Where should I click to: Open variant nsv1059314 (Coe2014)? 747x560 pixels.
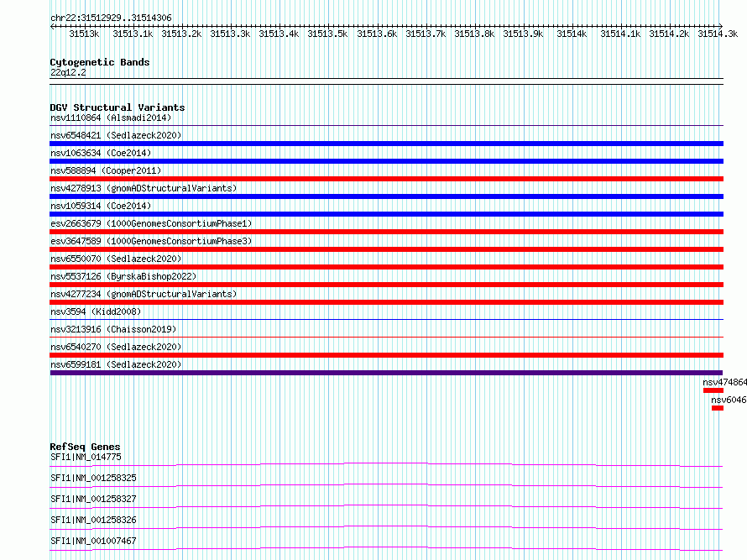[x=101, y=206]
